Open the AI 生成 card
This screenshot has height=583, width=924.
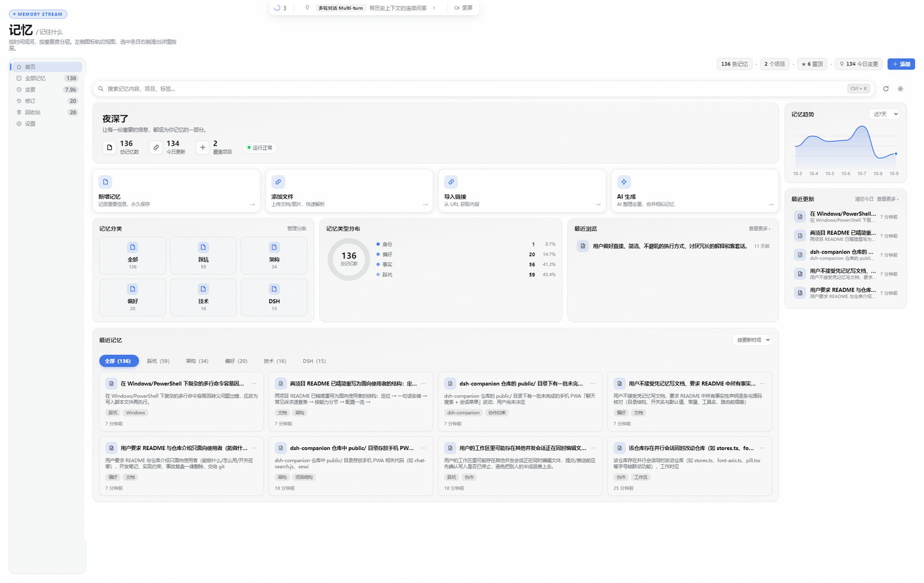point(695,191)
